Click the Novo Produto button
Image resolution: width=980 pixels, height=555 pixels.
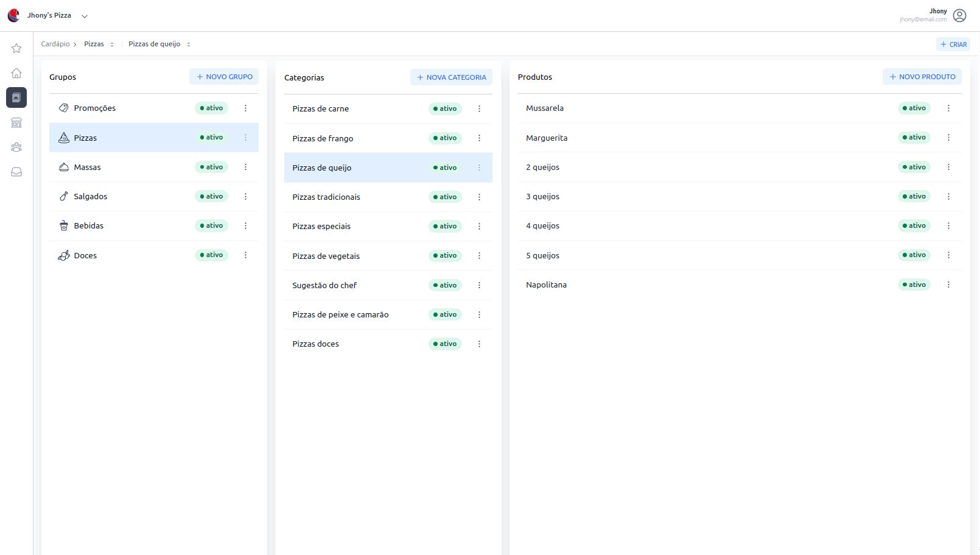[922, 77]
